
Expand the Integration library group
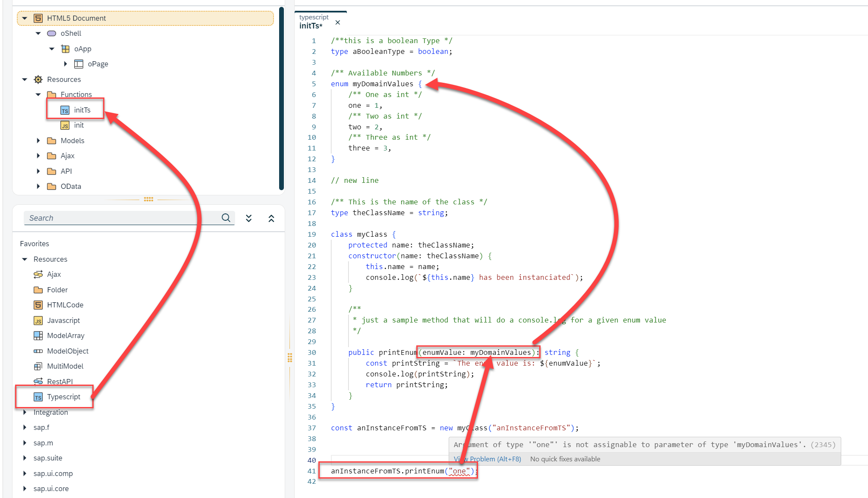[x=25, y=412]
